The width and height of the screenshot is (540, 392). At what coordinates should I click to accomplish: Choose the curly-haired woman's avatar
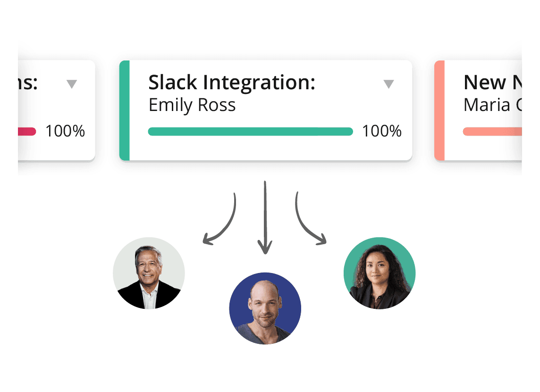(x=380, y=273)
